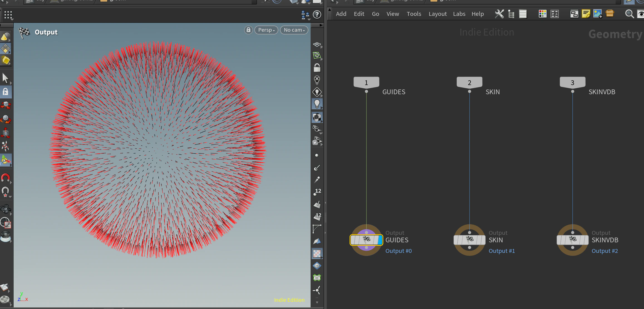Disable lighting via crossed-out bulb icon
Image resolution: width=644 pixels, height=309 pixels.
coord(317,80)
